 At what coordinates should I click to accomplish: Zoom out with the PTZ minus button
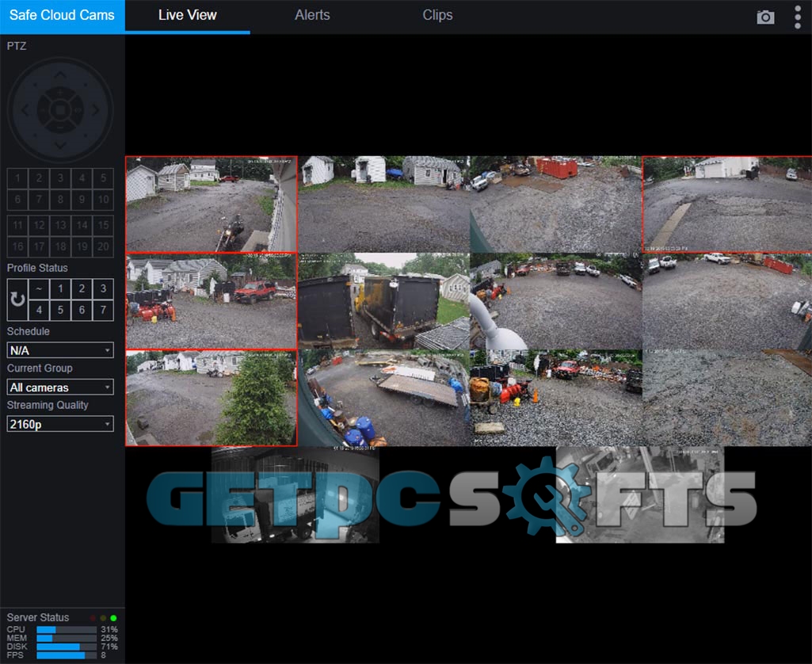coord(60,127)
